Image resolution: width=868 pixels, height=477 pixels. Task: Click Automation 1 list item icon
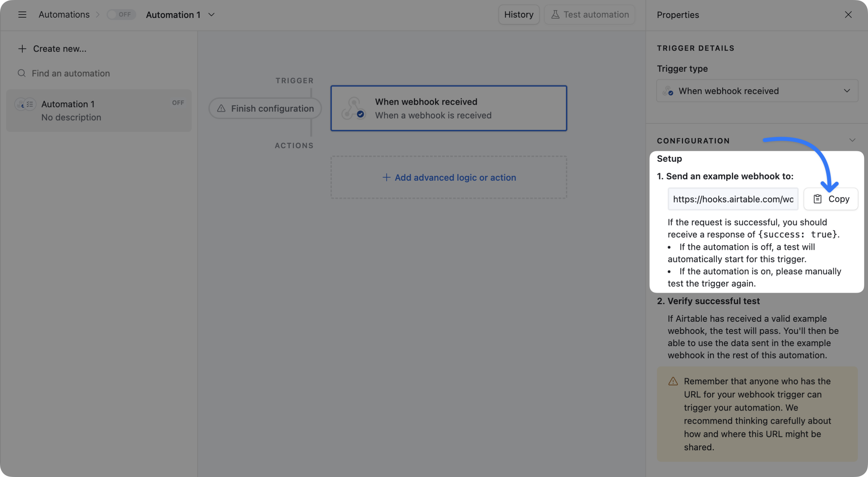click(x=25, y=104)
